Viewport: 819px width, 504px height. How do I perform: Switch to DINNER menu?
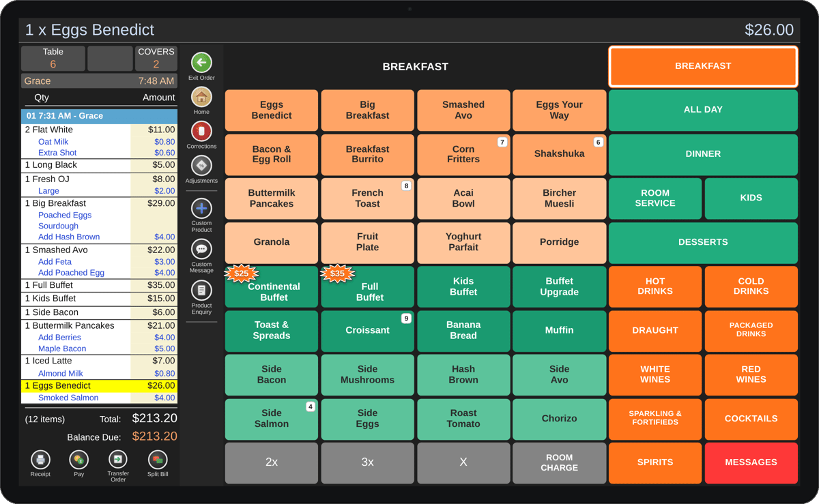pyautogui.click(x=703, y=154)
